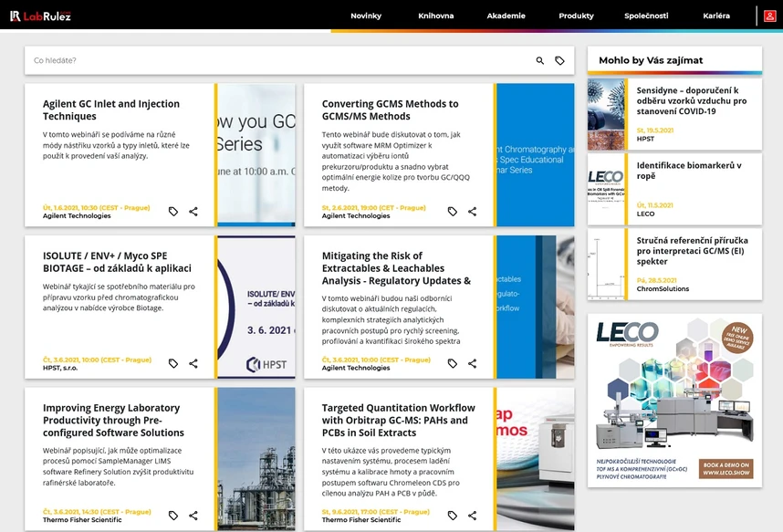Click the HPST ISOLUTE banner image
This screenshot has width=783, height=532.
[256, 307]
